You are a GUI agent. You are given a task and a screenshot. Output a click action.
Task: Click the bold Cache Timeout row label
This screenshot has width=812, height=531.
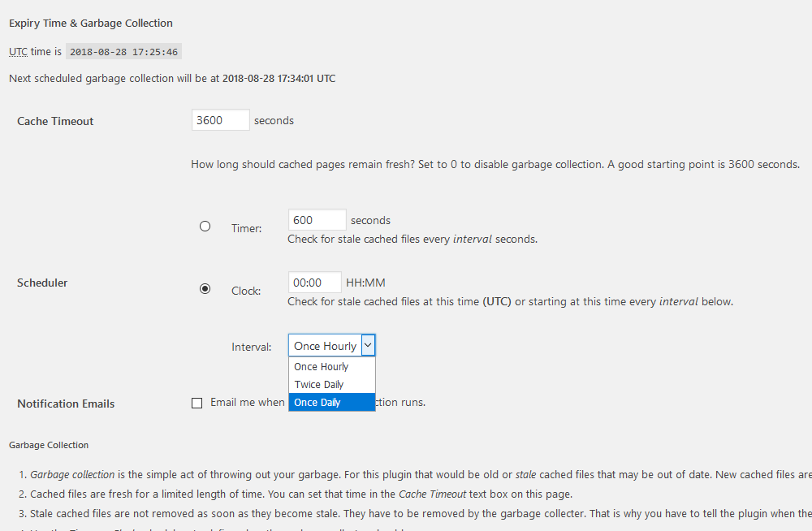tap(55, 121)
